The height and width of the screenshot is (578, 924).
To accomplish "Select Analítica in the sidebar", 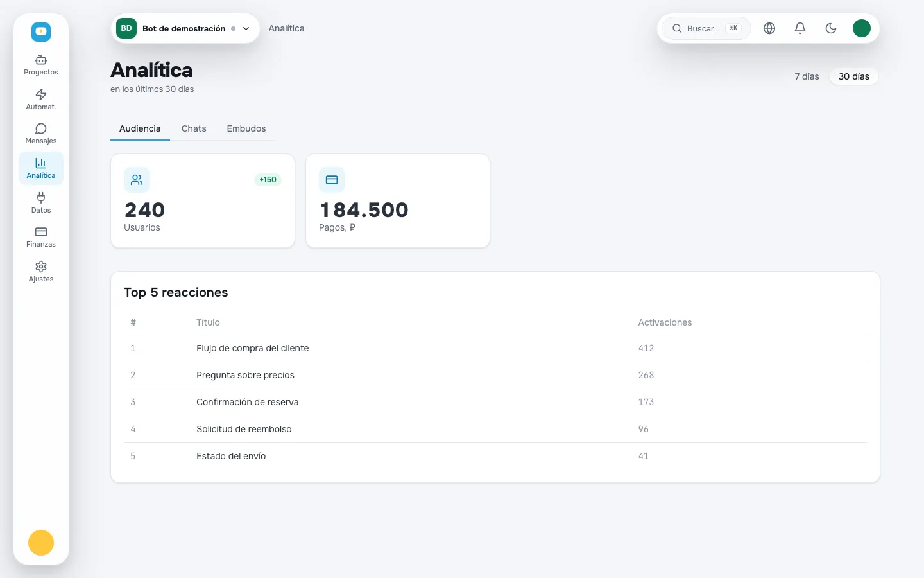I will click(41, 168).
